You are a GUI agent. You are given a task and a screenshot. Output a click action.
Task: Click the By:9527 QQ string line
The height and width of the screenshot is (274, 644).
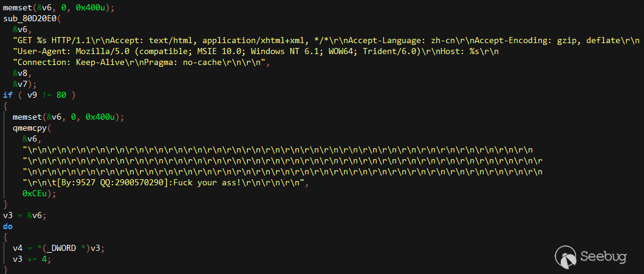pyautogui.click(x=165, y=183)
